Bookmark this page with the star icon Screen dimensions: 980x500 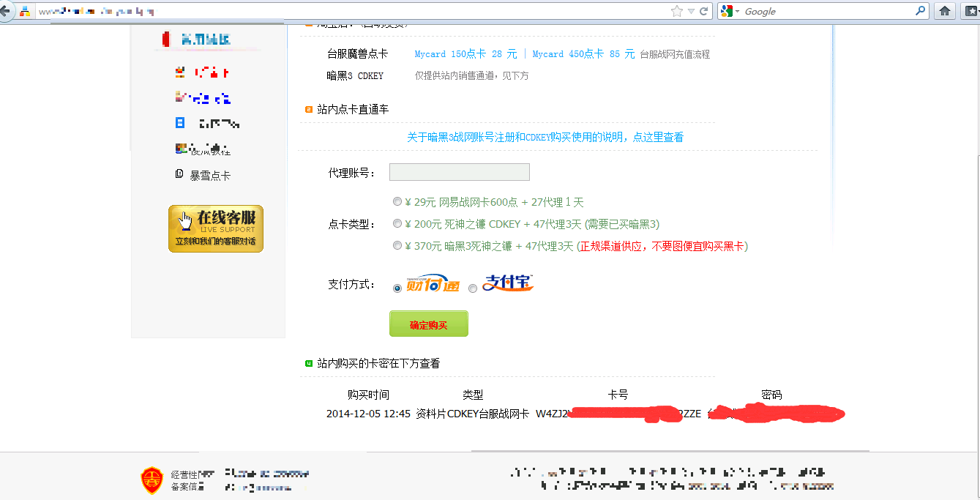677,11
